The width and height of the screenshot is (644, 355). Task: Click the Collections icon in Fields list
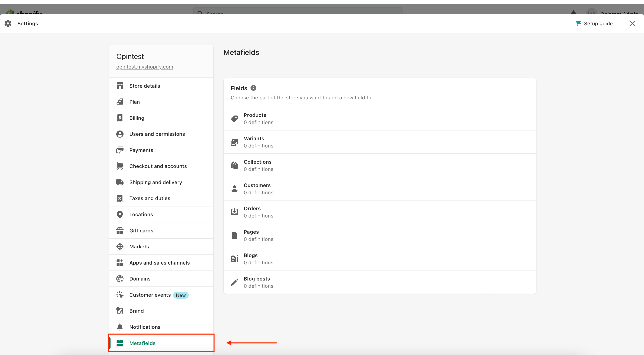[234, 165]
